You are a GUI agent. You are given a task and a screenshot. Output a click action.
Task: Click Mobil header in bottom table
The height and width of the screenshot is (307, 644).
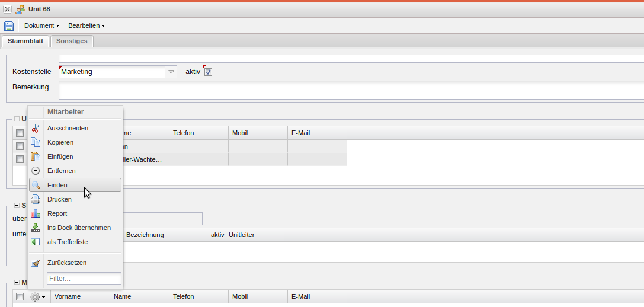258,296
